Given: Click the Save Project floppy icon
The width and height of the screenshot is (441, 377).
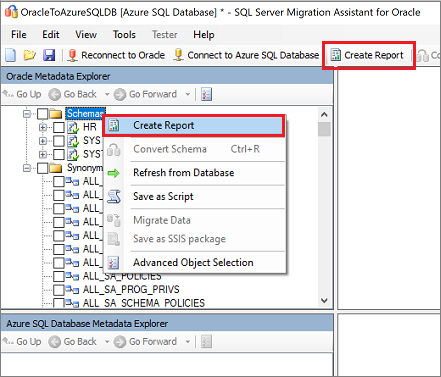Looking at the screenshot, I should (x=49, y=55).
